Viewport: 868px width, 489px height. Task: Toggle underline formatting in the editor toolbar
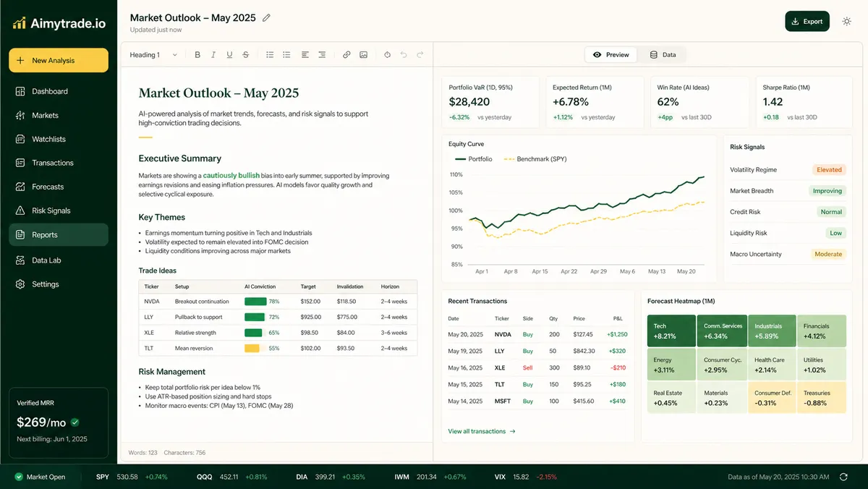pyautogui.click(x=229, y=55)
